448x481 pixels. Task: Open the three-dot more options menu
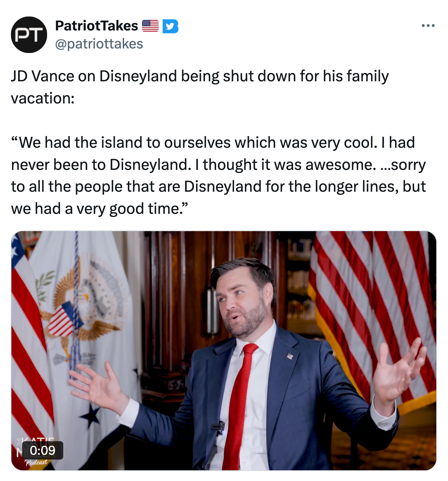pos(428,26)
